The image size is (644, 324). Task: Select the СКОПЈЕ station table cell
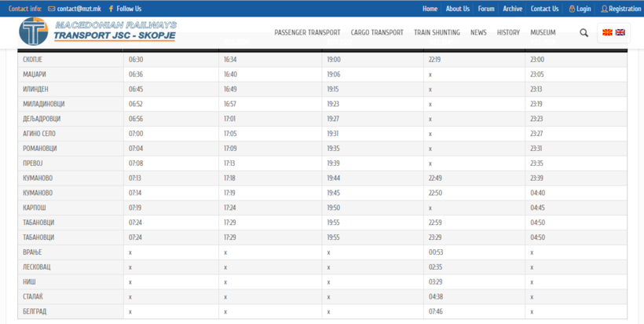[x=71, y=60]
